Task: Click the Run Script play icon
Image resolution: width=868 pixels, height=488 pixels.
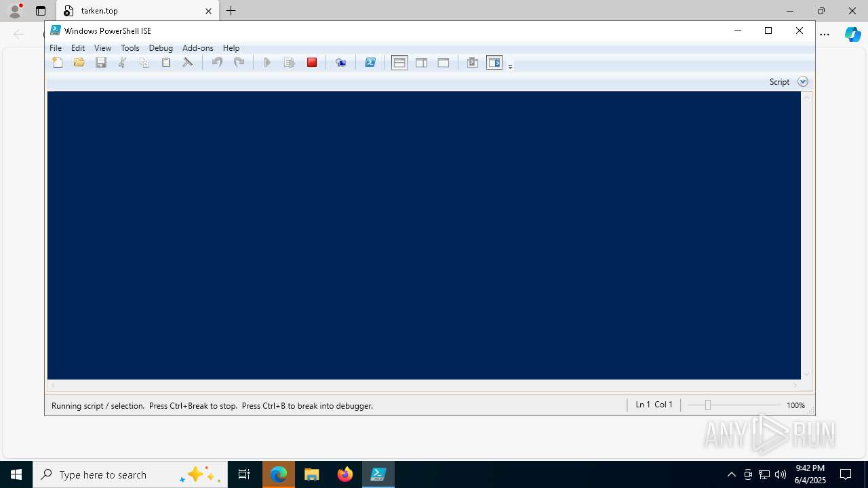Action: coord(267,62)
